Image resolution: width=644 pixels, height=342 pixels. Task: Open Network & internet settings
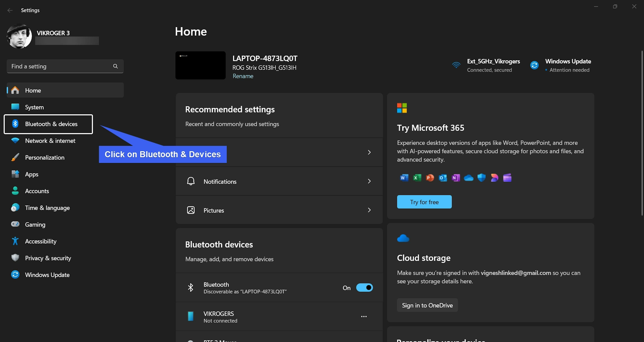50,141
